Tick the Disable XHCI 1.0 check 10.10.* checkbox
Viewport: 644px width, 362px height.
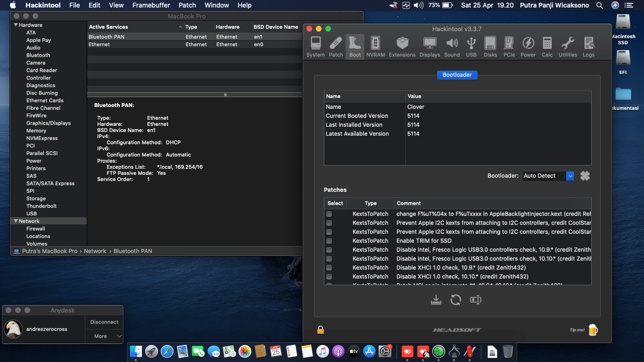pos(329,277)
